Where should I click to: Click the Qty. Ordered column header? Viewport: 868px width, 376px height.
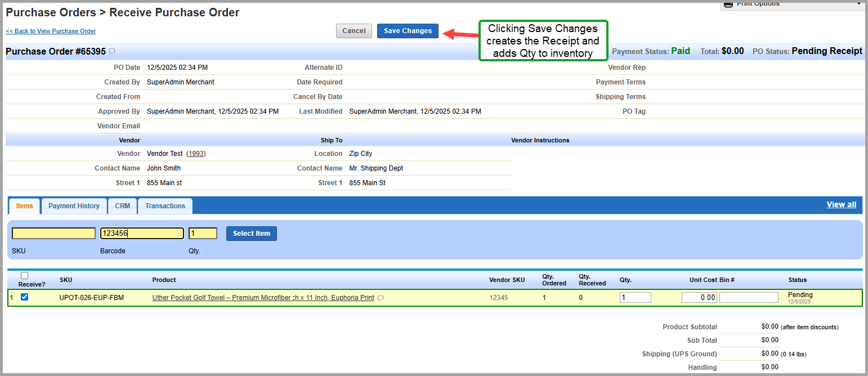tap(554, 280)
